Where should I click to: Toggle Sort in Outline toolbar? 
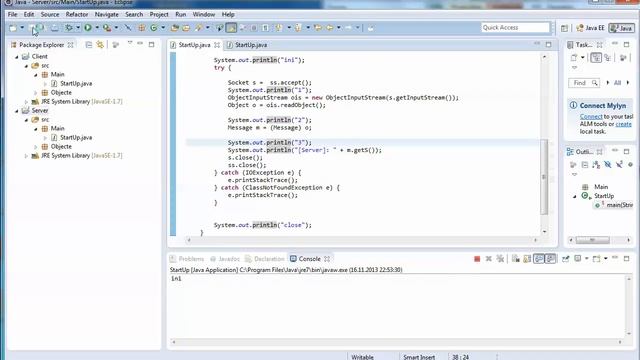click(596, 164)
